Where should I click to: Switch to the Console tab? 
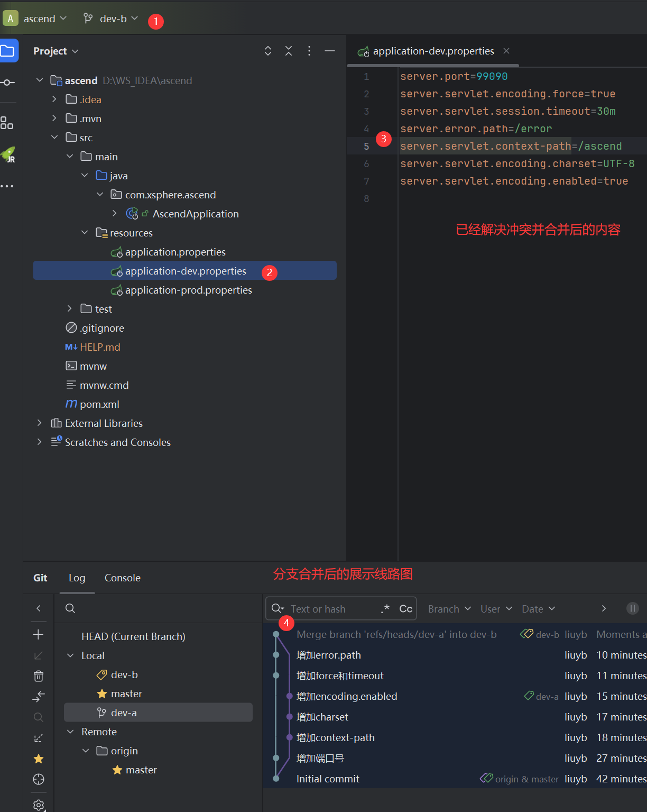(122, 578)
